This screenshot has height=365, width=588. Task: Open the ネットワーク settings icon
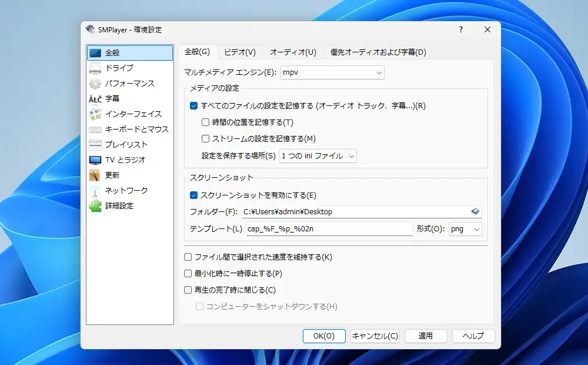96,190
